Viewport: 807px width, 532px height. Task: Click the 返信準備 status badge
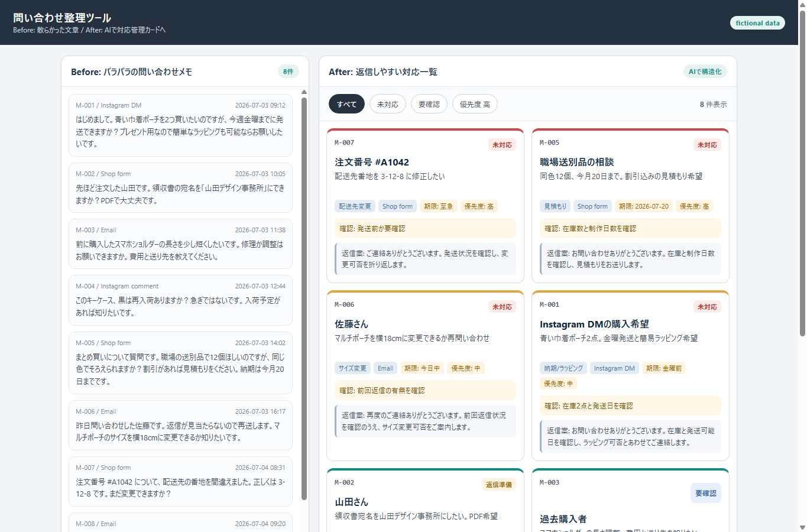499,485
